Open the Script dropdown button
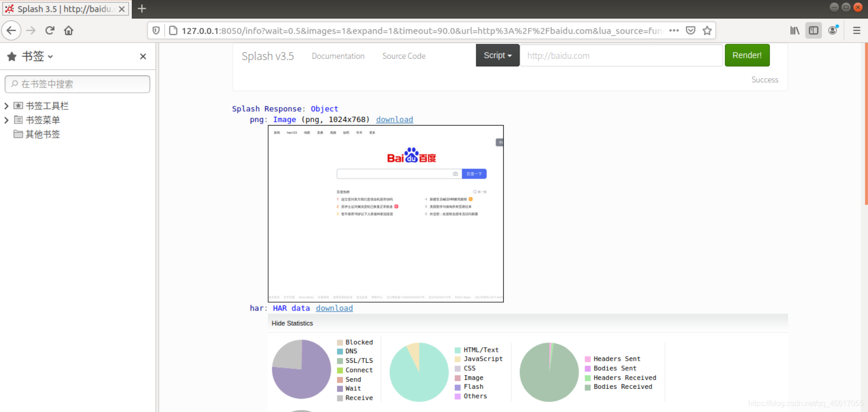The image size is (868, 412). click(498, 55)
